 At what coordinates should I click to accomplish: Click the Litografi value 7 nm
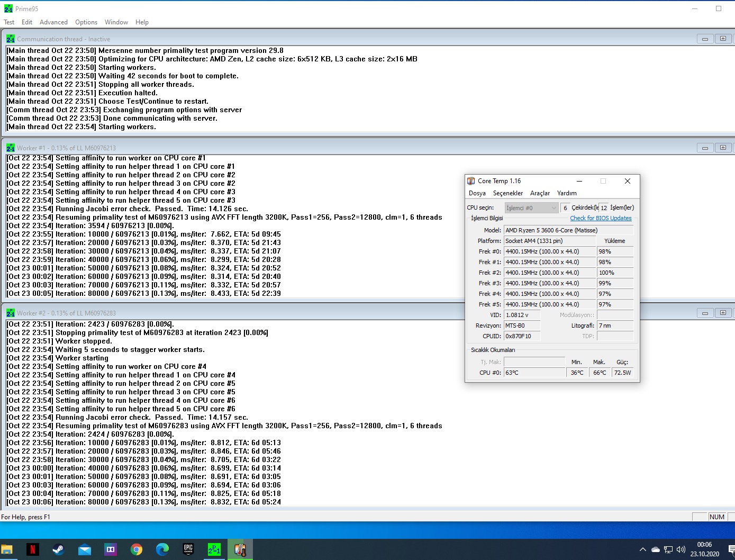tap(615, 326)
